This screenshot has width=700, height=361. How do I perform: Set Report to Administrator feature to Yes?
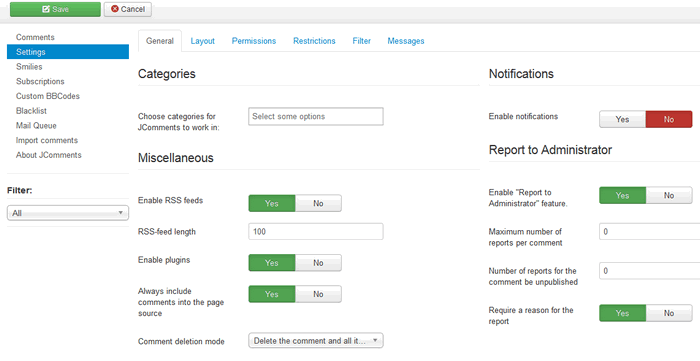click(622, 195)
